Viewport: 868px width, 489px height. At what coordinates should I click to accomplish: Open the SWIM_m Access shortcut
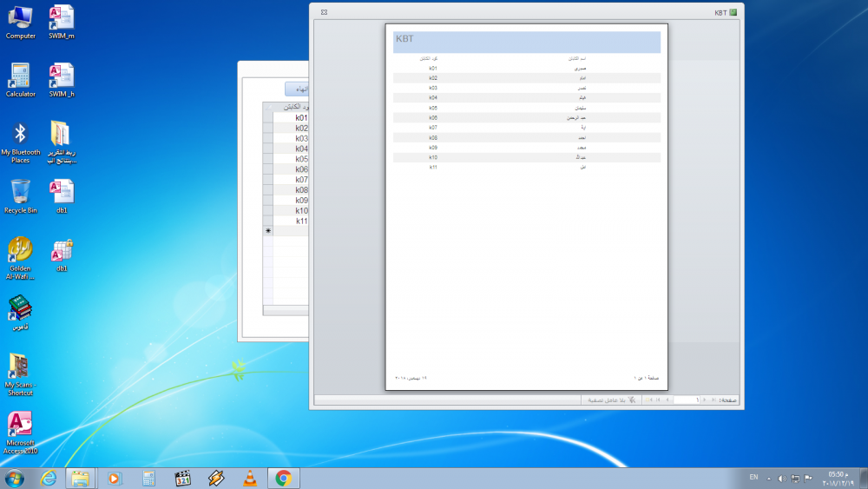62,23
